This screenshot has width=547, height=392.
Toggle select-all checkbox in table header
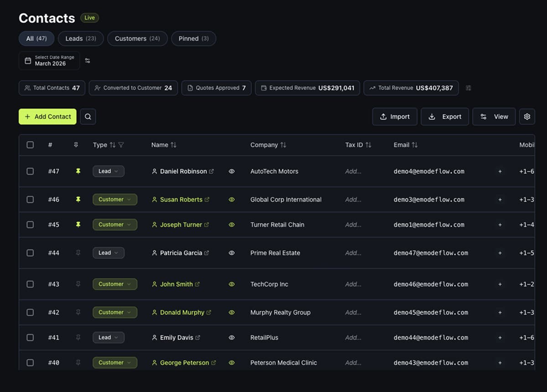click(x=30, y=145)
